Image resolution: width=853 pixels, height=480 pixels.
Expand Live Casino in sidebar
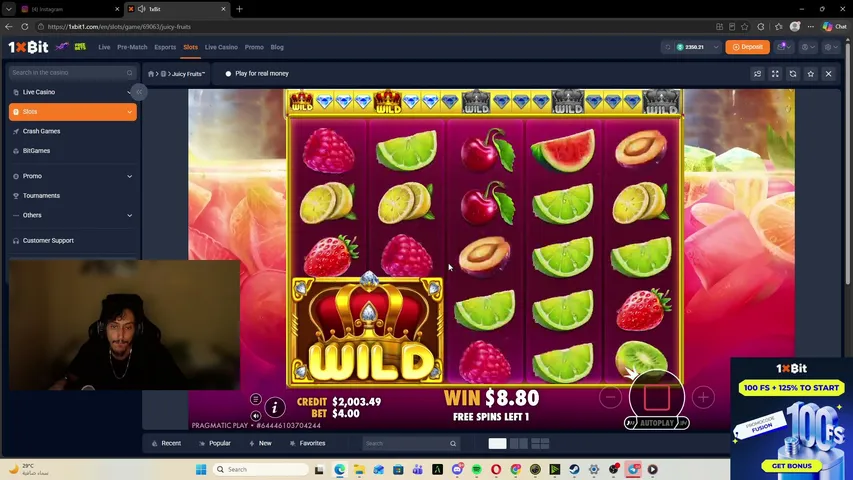click(x=72, y=92)
